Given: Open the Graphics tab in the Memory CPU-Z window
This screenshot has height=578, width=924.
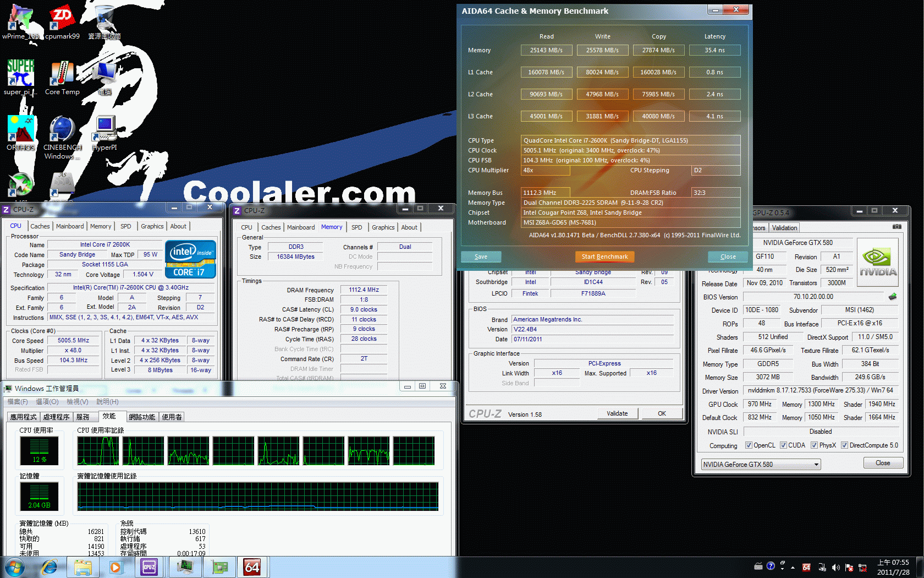Looking at the screenshot, I should (x=383, y=227).
